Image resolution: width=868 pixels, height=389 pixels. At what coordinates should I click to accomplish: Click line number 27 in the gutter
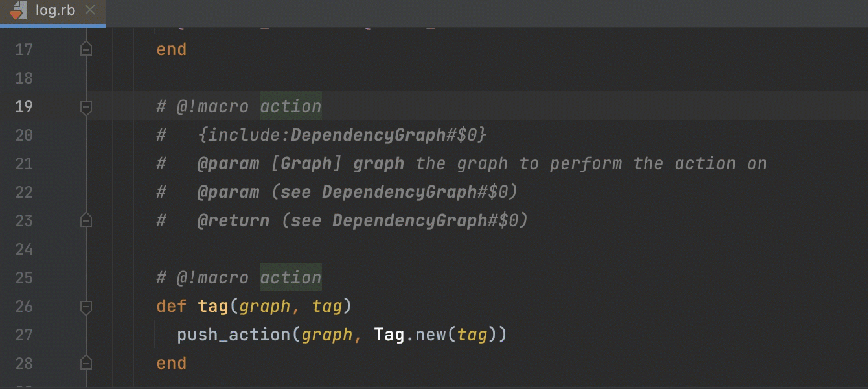(x=24, y=335)
